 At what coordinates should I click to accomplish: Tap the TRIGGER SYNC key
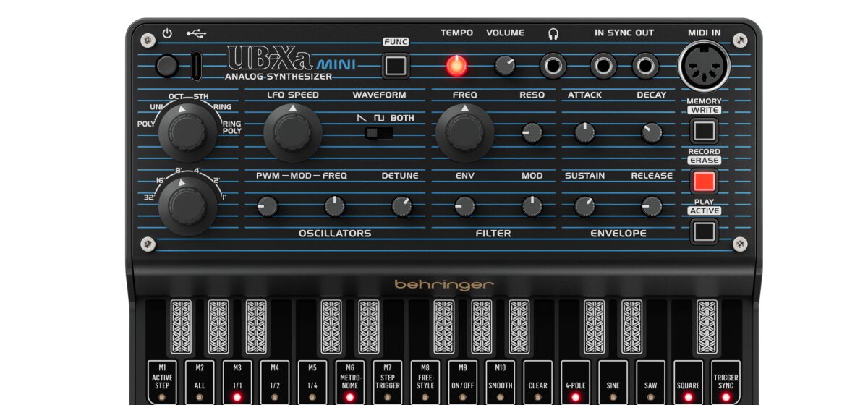tap(726, 383)
